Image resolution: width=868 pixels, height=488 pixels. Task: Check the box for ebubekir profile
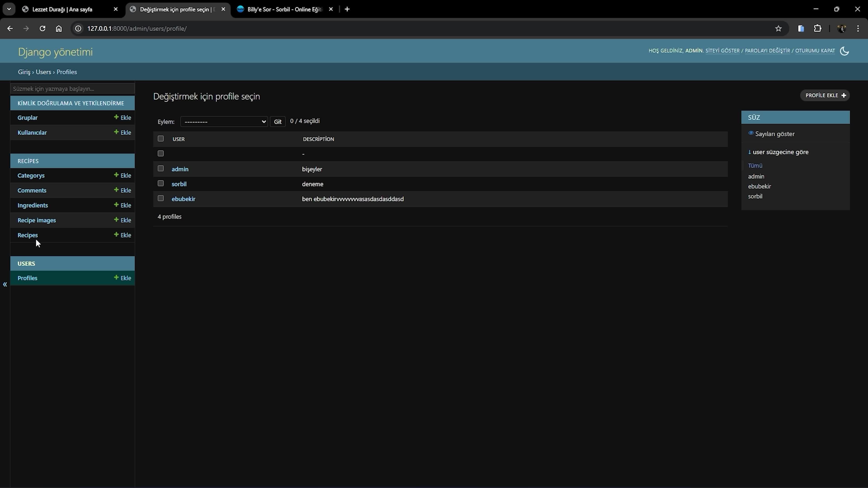(x=161, y=198)
